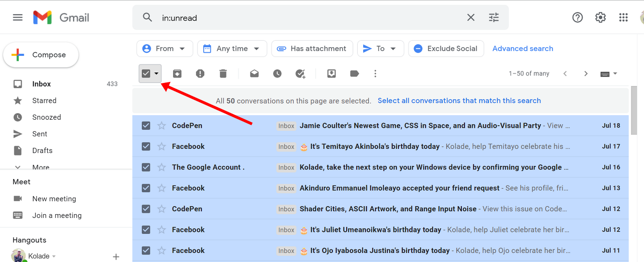Uncheck the CodePen Jul 18 email

pos(146,126)
